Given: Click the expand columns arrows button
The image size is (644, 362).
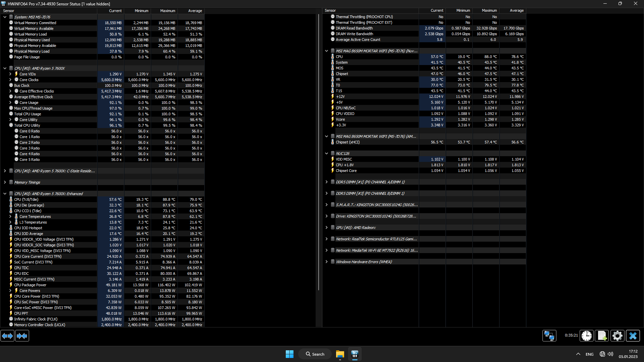Looking at the screenshot, I should (x=7, y=336).
